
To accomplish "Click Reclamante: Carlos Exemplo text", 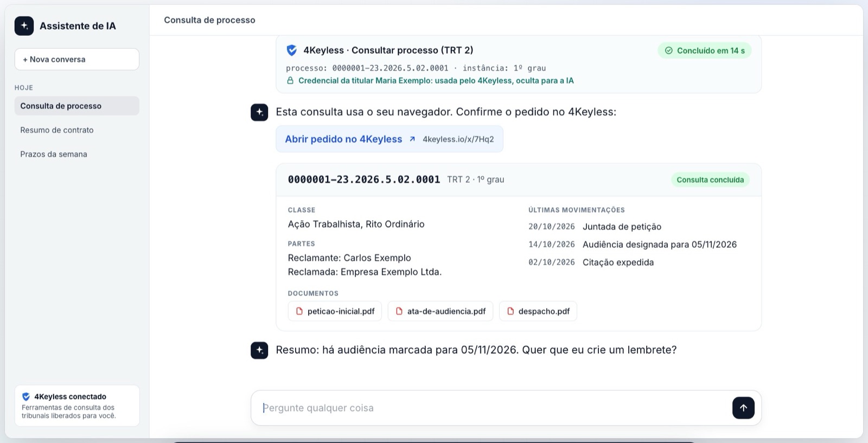I will (x=349, y=258).
